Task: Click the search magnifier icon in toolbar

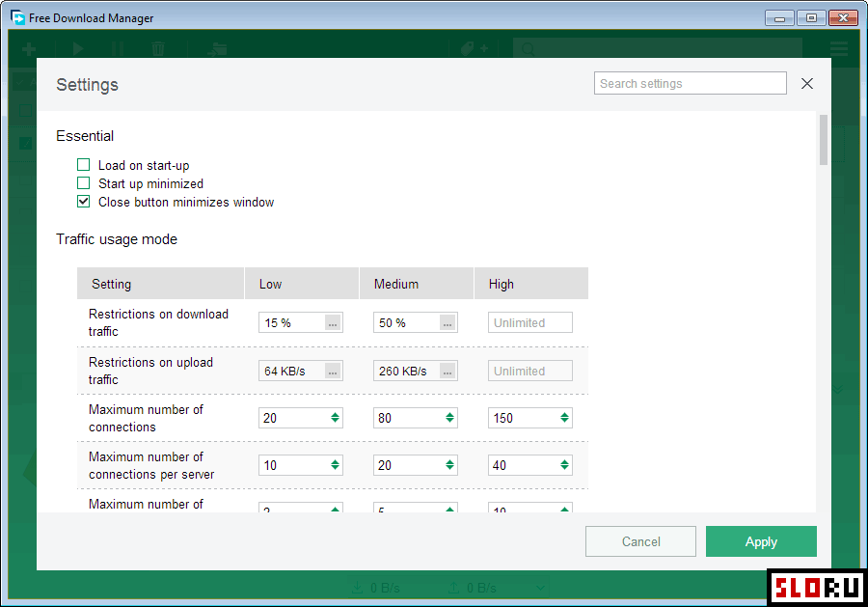Action: click(528, 49)
